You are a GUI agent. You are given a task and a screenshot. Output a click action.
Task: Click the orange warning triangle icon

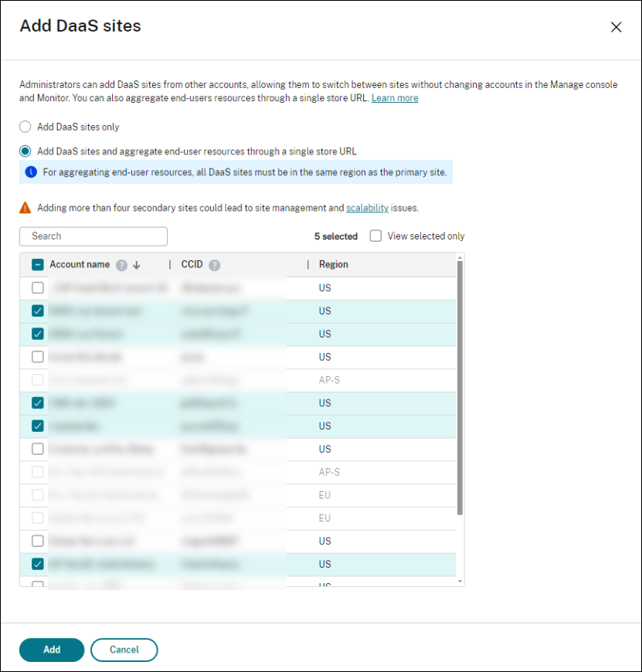coord(25,208)
